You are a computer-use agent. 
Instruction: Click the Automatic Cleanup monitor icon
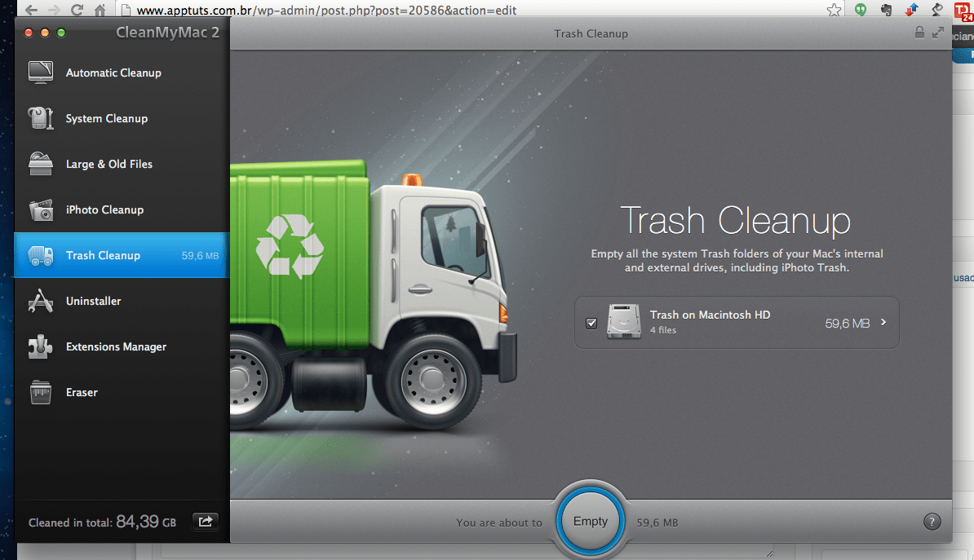(x=40, y=73)
